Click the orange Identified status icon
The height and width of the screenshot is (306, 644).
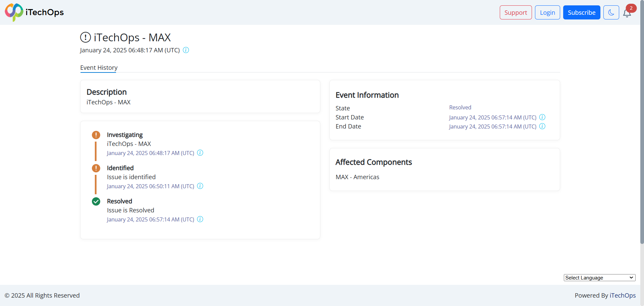[x=96, y=168]
